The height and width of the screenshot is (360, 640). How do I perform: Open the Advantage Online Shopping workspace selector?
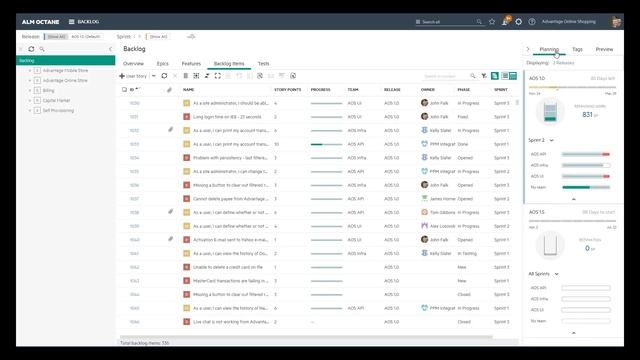pos(569,22)
